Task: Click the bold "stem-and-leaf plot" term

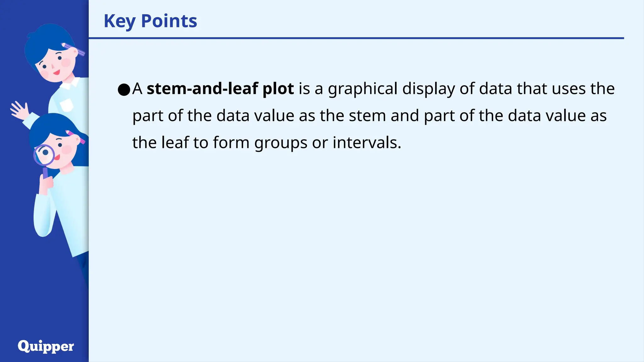Action: (x=220, y=89)
